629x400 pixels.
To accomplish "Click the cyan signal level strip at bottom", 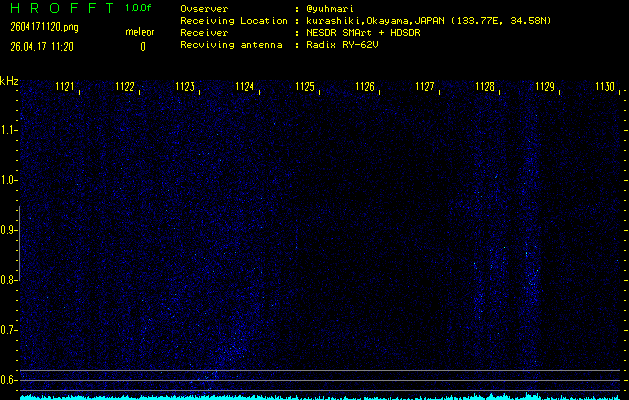I will tap(320, 397).
